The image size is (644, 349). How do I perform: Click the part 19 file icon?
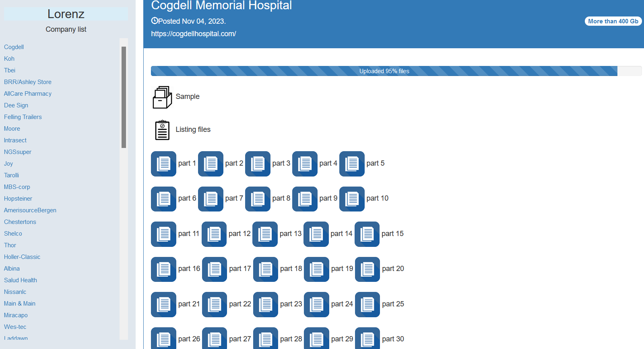(316, 269)
